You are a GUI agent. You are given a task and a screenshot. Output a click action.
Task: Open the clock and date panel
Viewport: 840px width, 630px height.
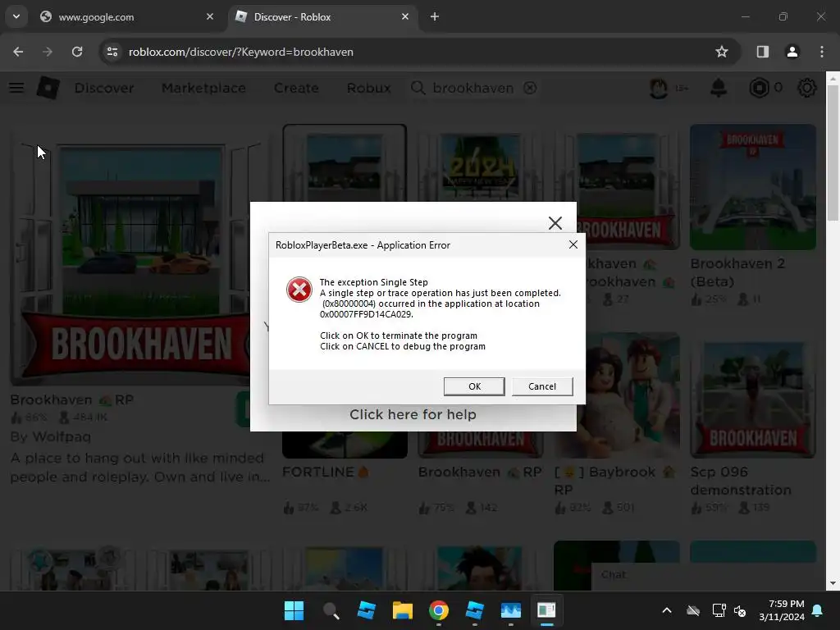click(x=782, y=610)
